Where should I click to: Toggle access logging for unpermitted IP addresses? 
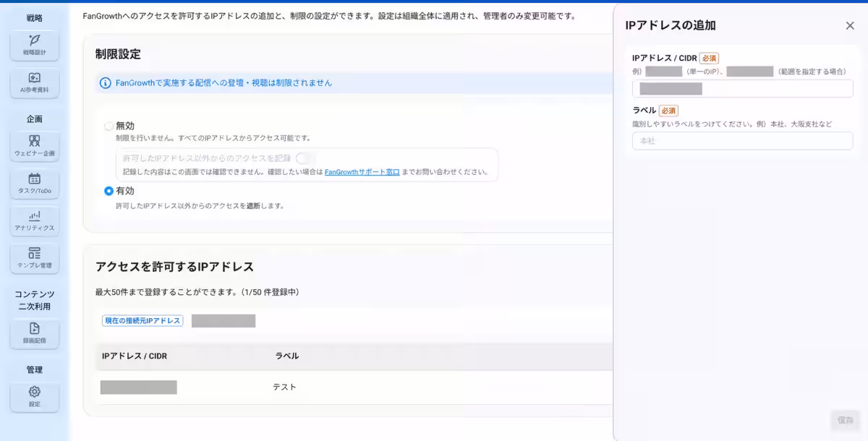(x=305, y=158)
